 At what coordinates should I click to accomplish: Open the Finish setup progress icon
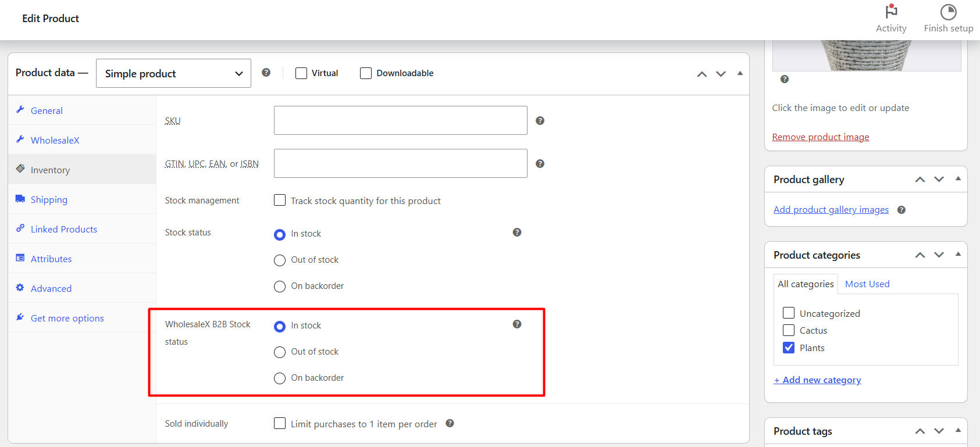[x=949, y=12]
